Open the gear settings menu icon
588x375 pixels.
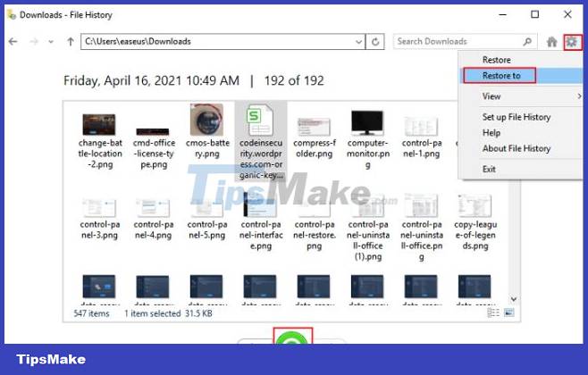point(572,42)
